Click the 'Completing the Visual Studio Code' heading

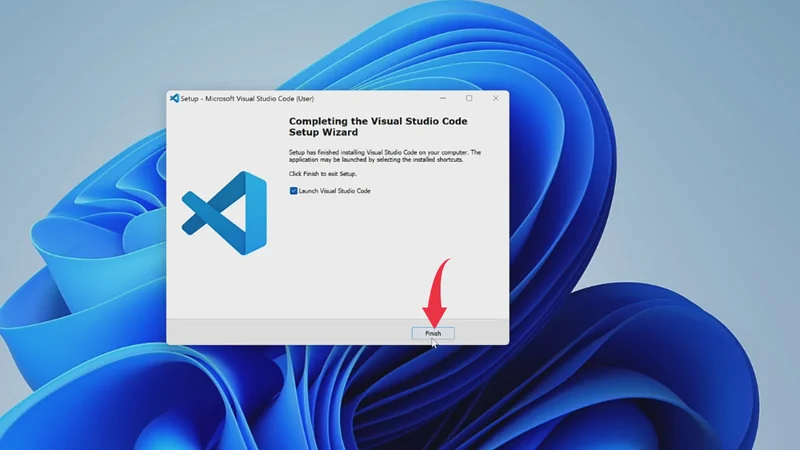(375, 121)
